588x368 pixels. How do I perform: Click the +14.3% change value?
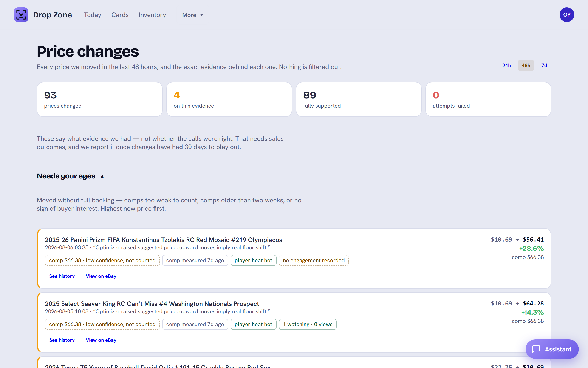532,313
